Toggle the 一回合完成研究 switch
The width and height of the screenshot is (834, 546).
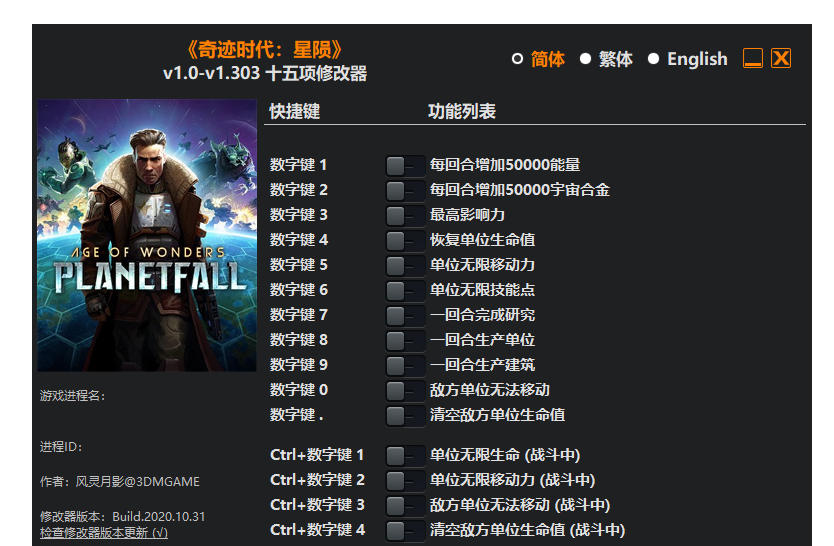pyautogui.click(x=405, y=315)
